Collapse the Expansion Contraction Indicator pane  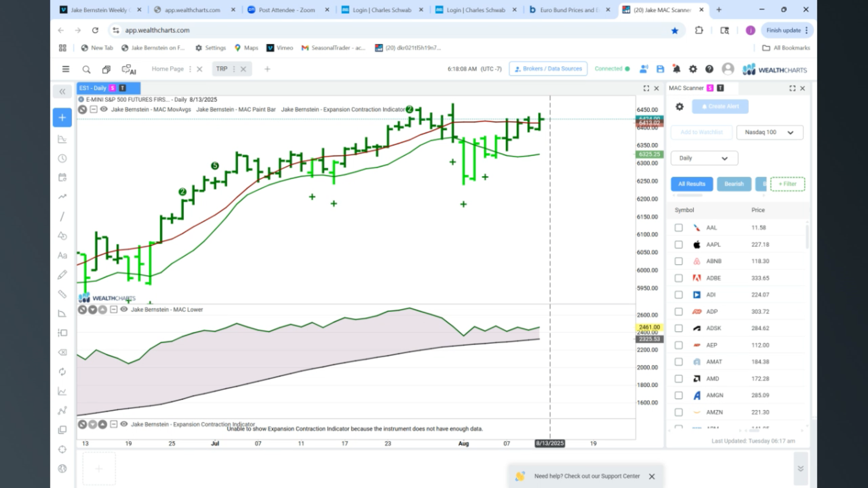pyautogui.click(x=113, y=424)
